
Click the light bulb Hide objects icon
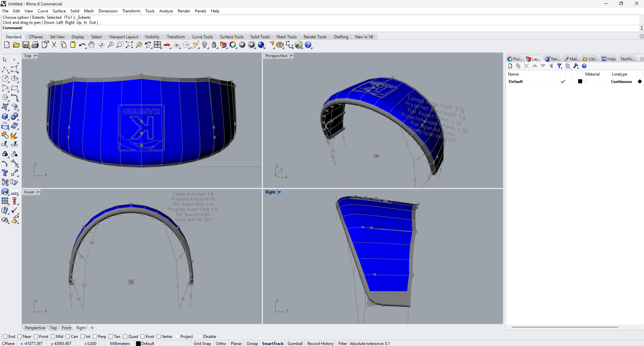205,45
